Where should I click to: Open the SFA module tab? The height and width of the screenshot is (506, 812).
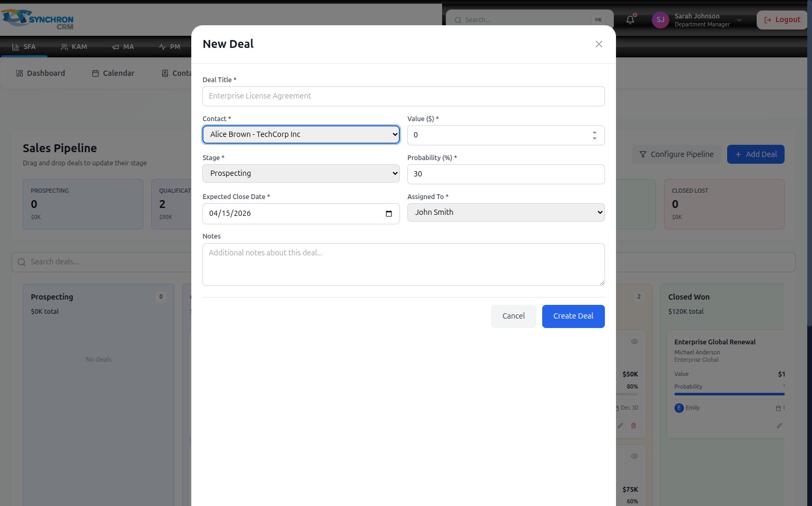tap(24, 47)
